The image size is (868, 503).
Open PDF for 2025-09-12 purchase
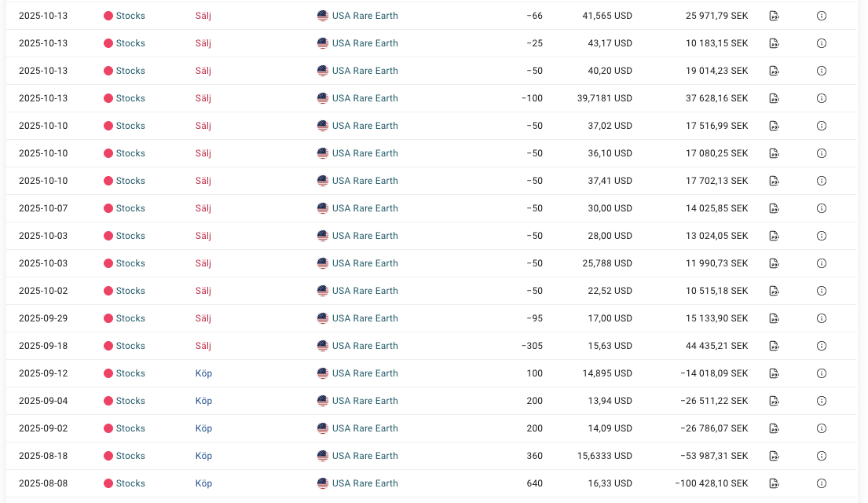pyautogui.click(x=774, y=373)
